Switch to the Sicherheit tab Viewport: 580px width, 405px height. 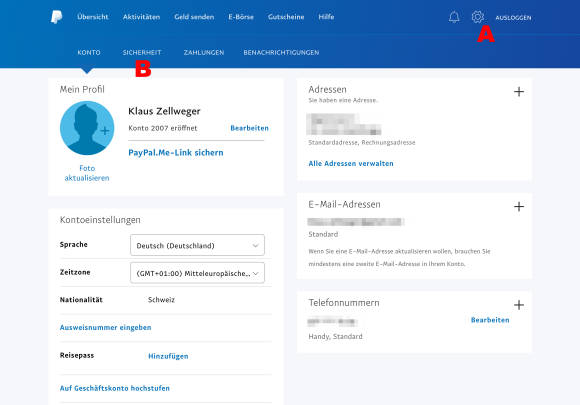tap(142, 53)
